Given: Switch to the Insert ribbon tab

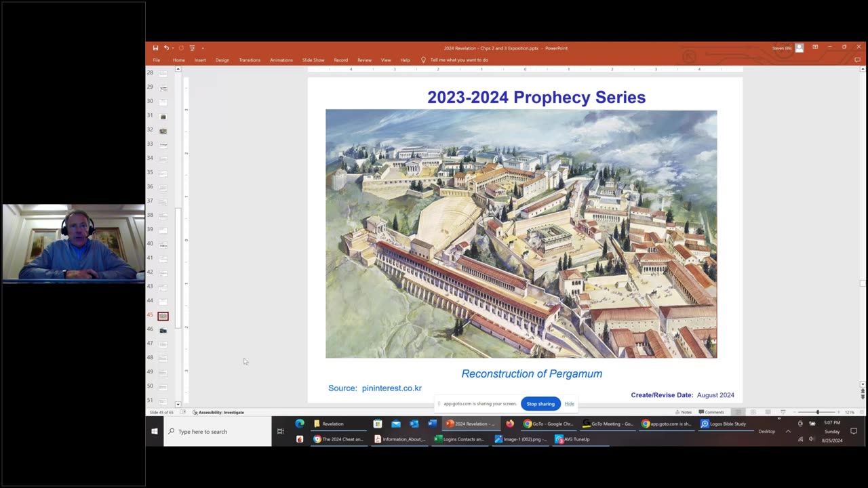Looking at the screenshot, I should (200, 60).
